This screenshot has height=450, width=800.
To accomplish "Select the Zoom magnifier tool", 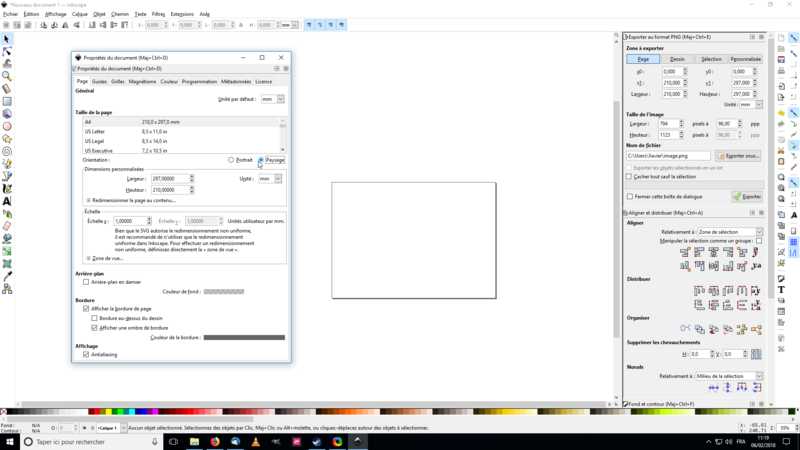I will point(7,76).
